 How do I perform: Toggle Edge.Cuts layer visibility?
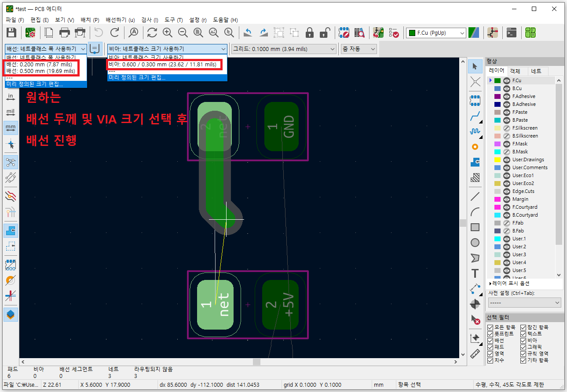click(506, 191)
